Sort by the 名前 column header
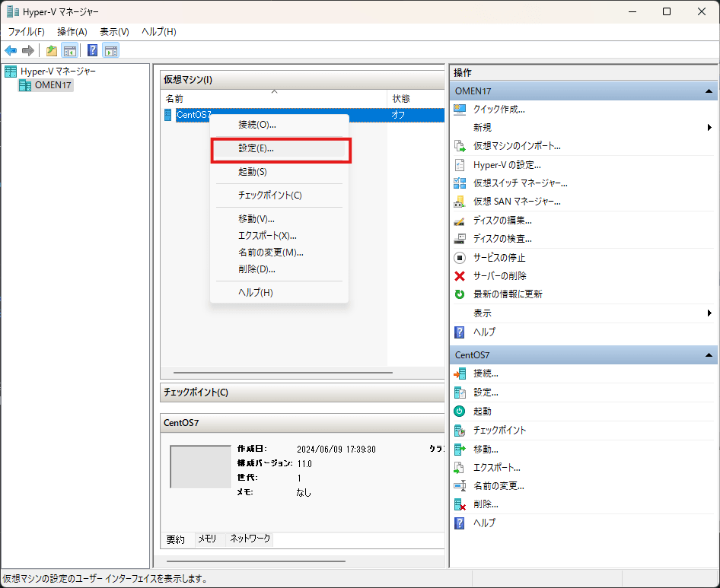 coord(275,99)
